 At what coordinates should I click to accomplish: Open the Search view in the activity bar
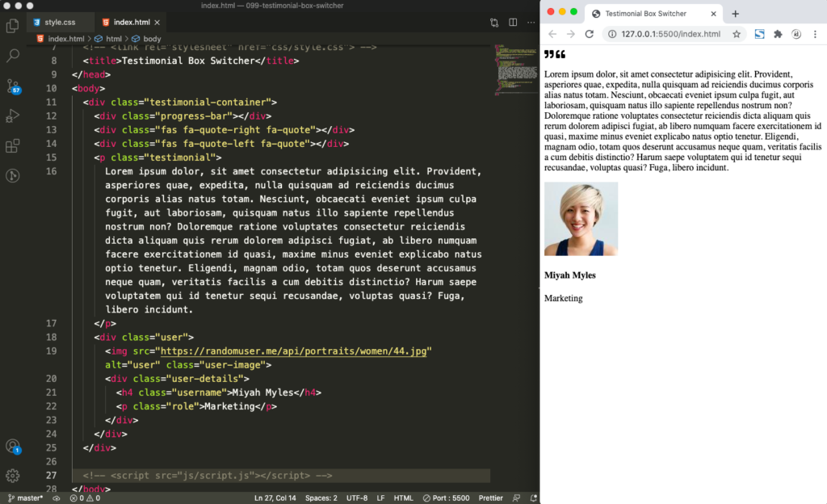click(x=13, y=56)
